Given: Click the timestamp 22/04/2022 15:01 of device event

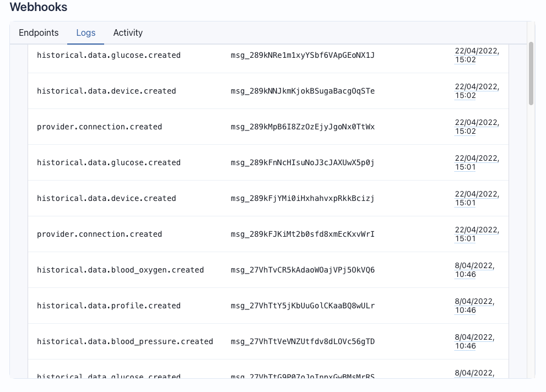Looking at the screenshot, I should pos(477,199).
